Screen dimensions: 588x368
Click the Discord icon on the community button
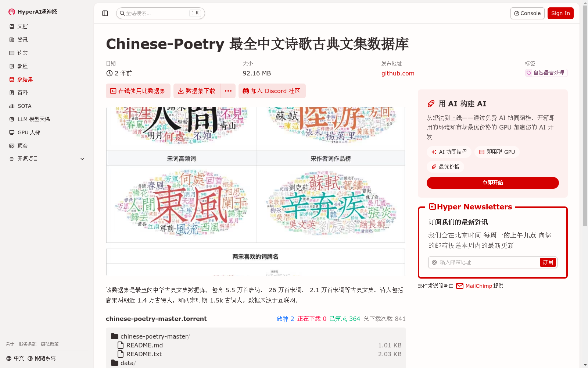coord(245,91)
